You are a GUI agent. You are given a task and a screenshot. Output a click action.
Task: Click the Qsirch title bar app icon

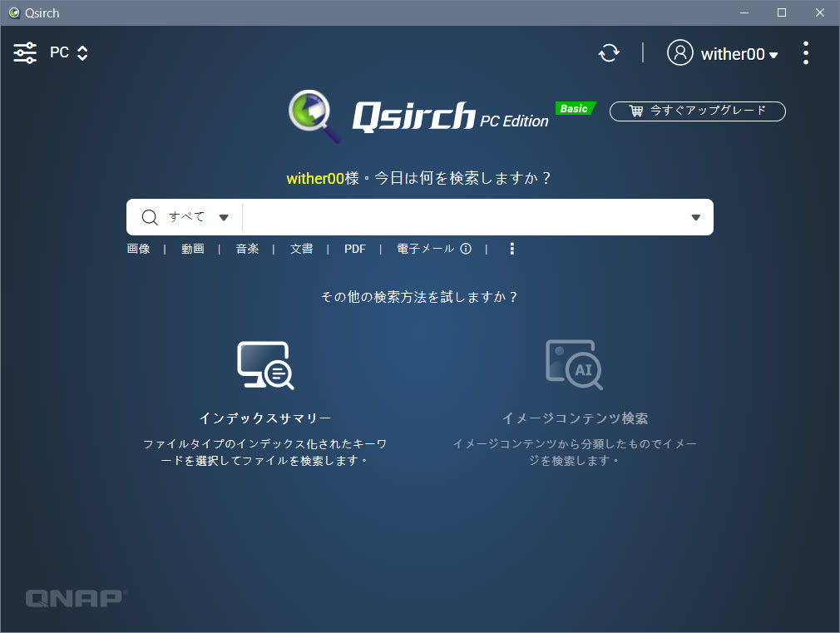click(x=14, y=12)
